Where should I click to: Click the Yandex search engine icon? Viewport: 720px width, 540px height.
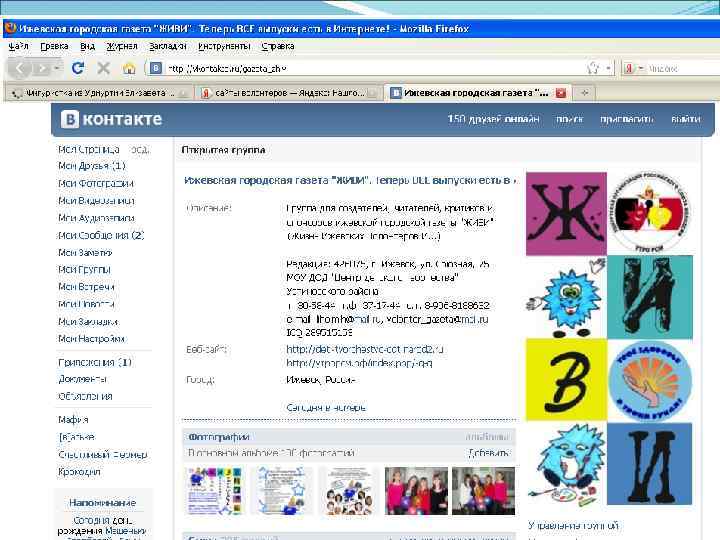pyautogui.click(x=629, y=68)
